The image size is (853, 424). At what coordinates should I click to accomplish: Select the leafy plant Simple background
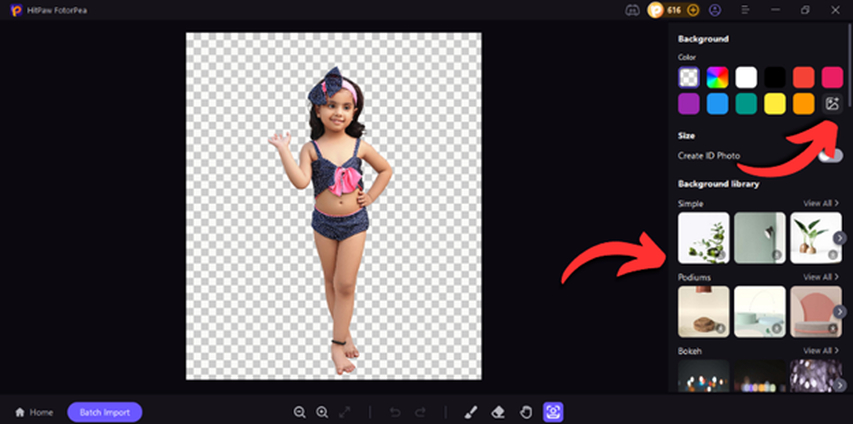click(x=703, y=238)
